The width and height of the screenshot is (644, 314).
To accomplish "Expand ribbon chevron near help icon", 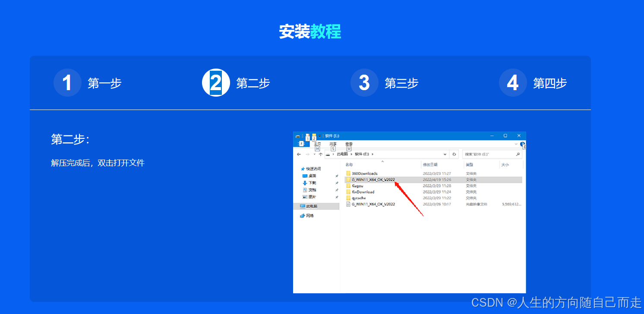I will coord(516,144).
